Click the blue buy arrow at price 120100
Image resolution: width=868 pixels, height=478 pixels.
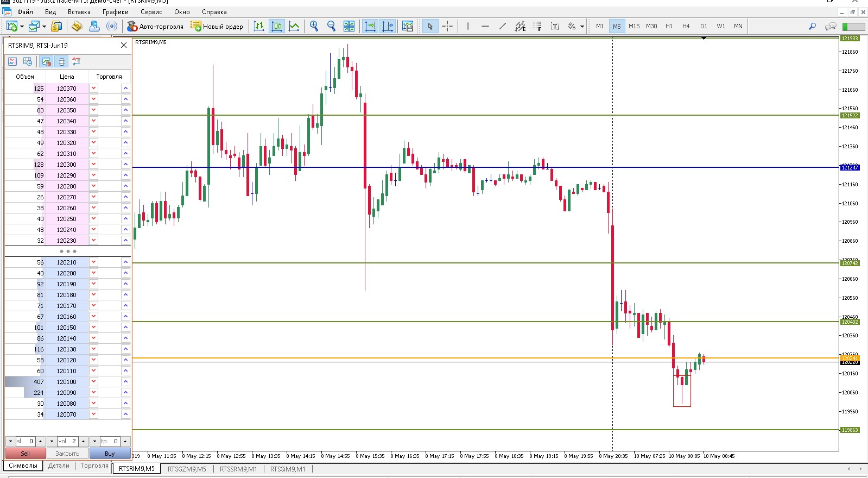point(125,381)
